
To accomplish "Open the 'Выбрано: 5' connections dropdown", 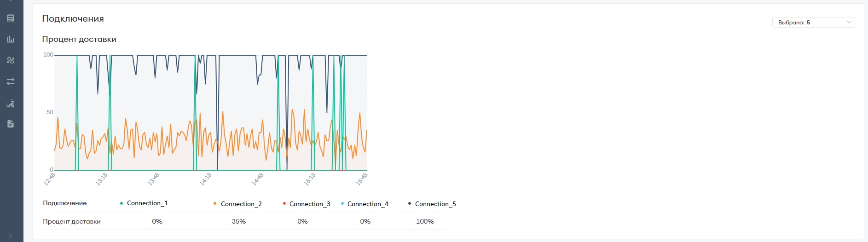I will (x=813, y=22).
